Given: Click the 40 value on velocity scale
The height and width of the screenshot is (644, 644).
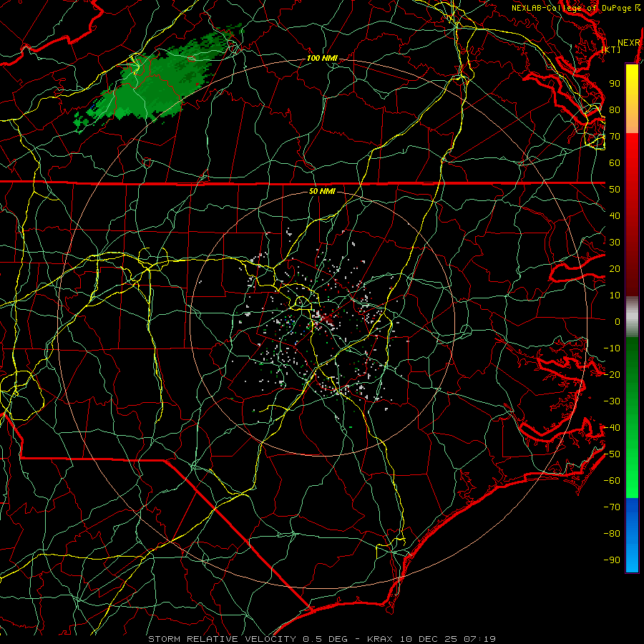Looking at the screenshot, I should (x=615, y=216).
